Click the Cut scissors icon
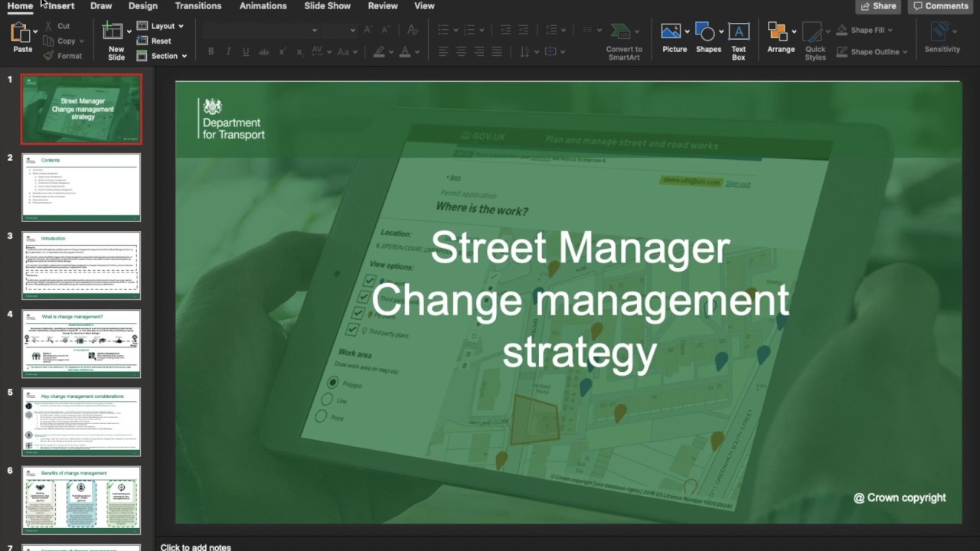This screenshot has width=980, height=551. pyautogui.click(x=48, y=26)
